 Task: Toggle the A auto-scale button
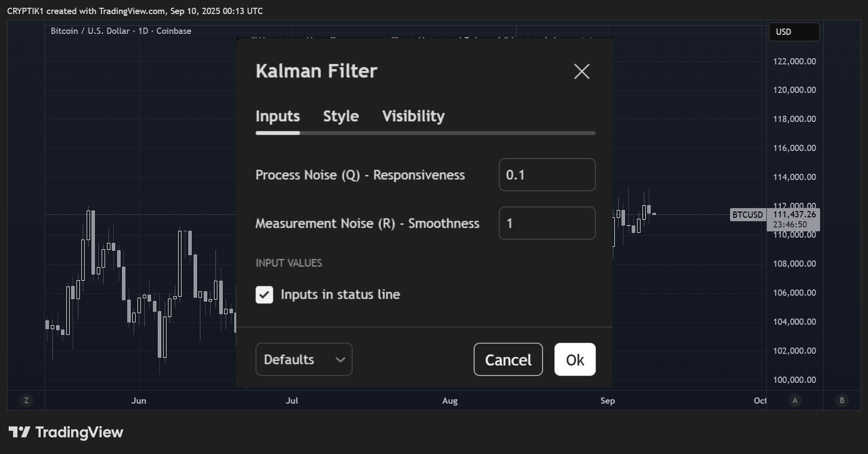click(795, 400)
